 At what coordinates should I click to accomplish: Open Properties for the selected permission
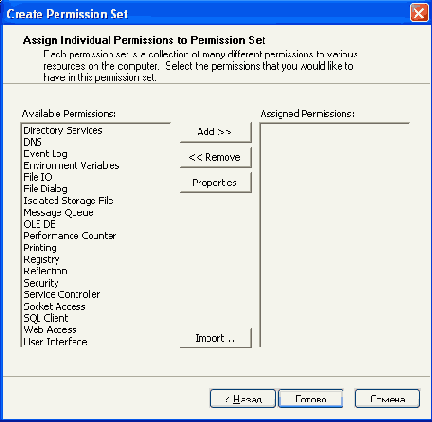(x=216, y=183)
